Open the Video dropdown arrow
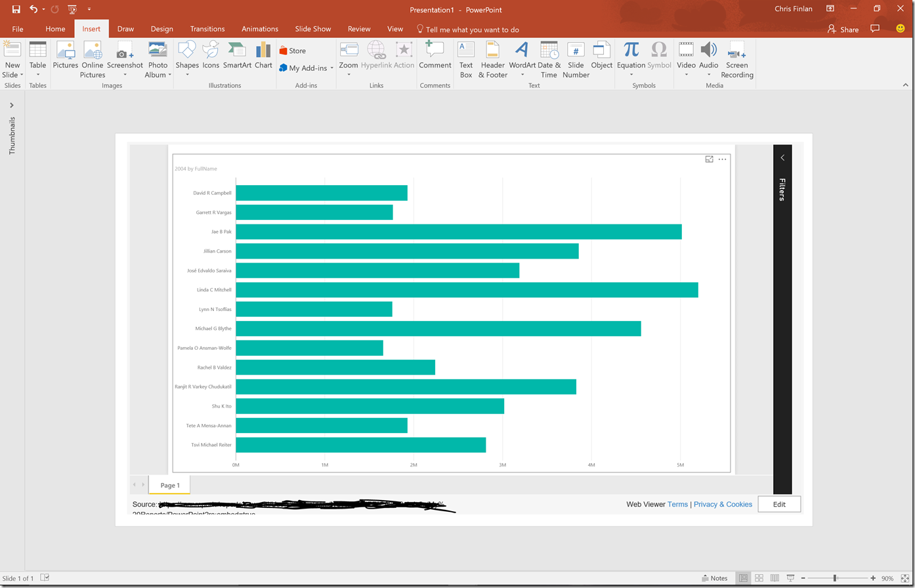The image size is (915, 588). pyautogui.click(x=685, y=75)
